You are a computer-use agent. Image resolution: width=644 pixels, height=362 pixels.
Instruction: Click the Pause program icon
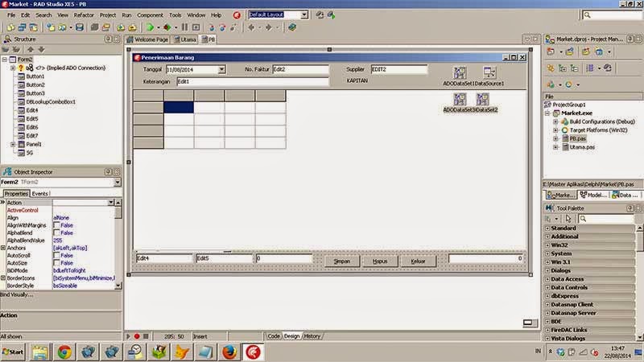(185, 27)
